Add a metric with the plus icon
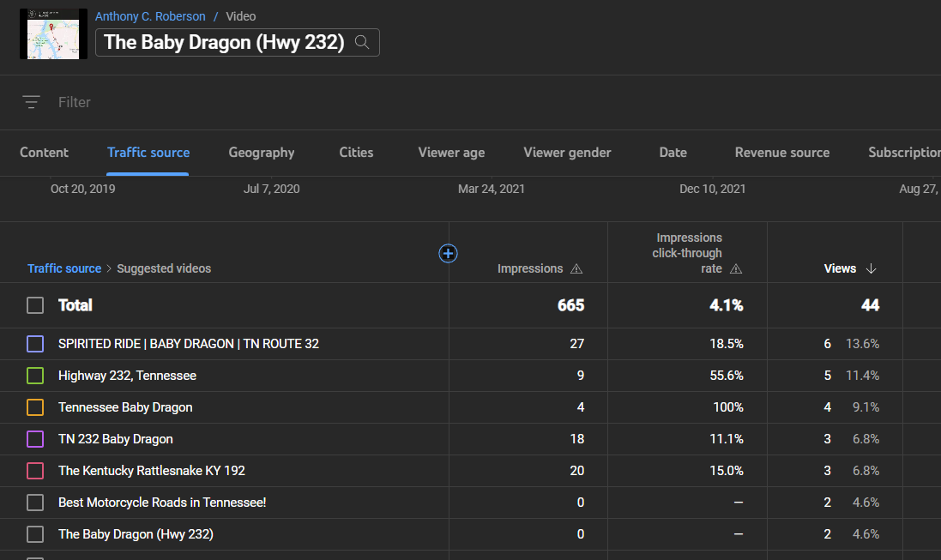Screen dimensions: 941x560 coord(448,253)
